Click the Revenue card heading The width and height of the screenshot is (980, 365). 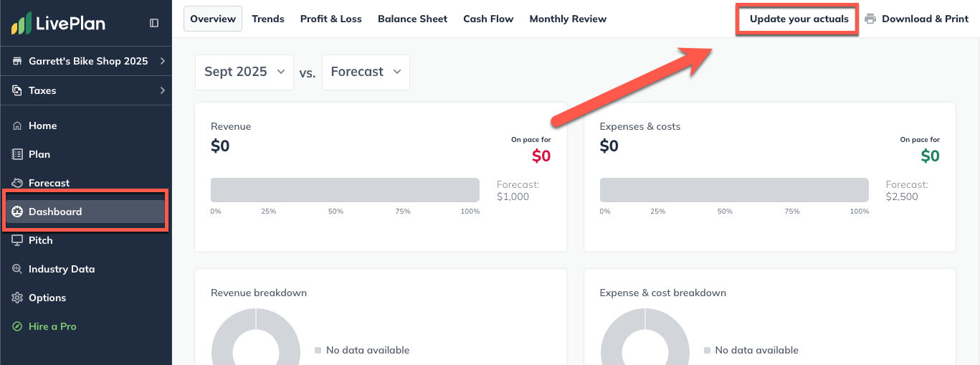231,126
